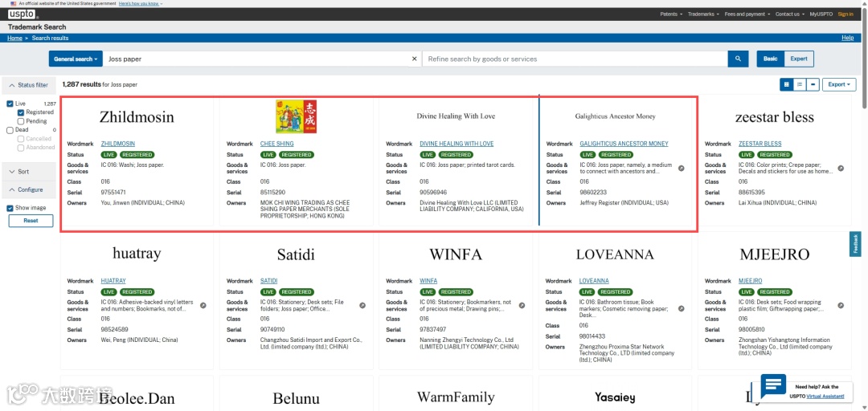Click the US flag icon
Image resolution: width=868 pixels, height=411 pixels.
coord(14,3)
